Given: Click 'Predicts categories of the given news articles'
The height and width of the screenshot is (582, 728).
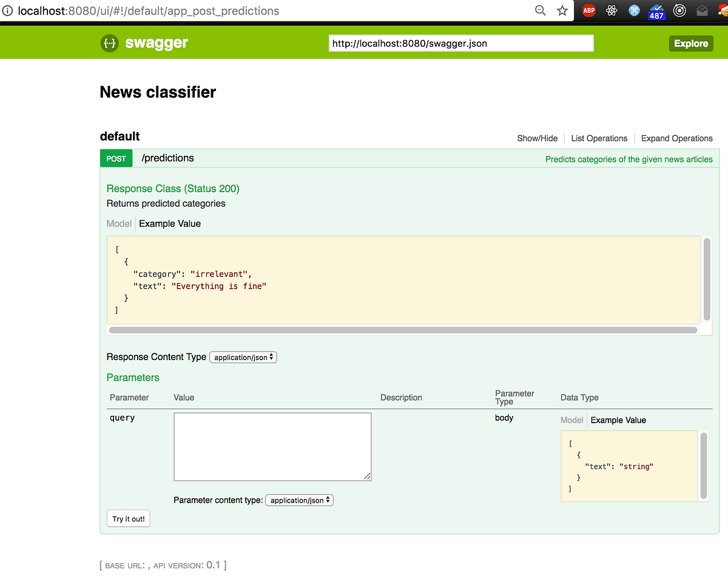Looking at the screenshot, I should (x=629, y=159).
